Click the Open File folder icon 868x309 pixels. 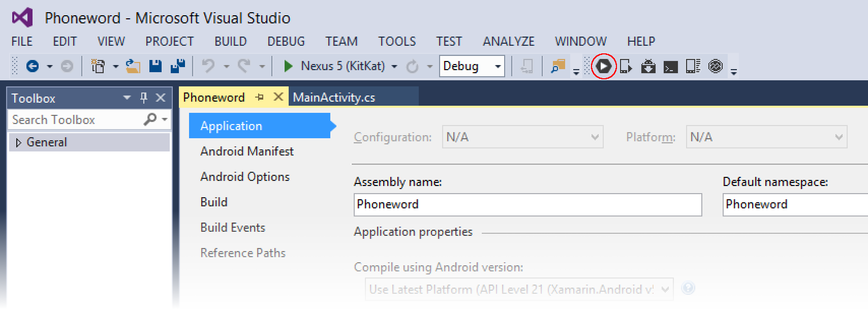(133, 66)
